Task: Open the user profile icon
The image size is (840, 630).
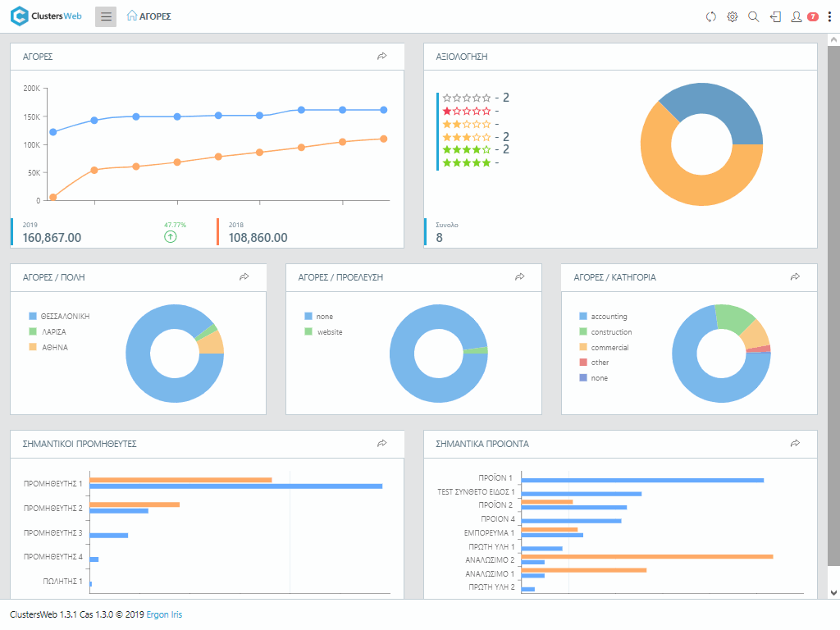Action: point(796,16)
